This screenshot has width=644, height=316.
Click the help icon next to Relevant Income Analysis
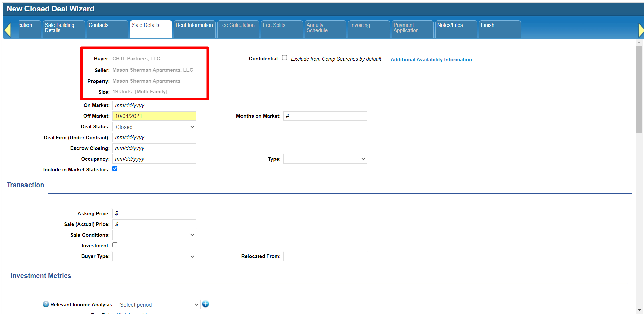(46, 304)
